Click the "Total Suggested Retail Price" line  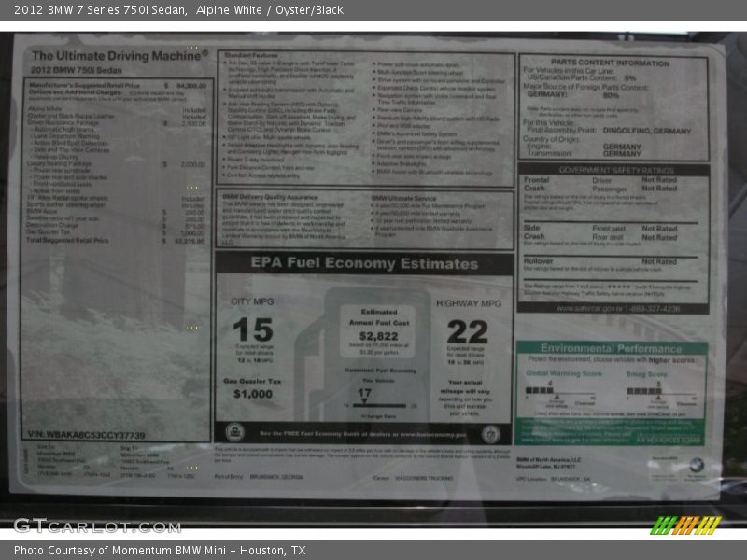click(x=115, y=241)
